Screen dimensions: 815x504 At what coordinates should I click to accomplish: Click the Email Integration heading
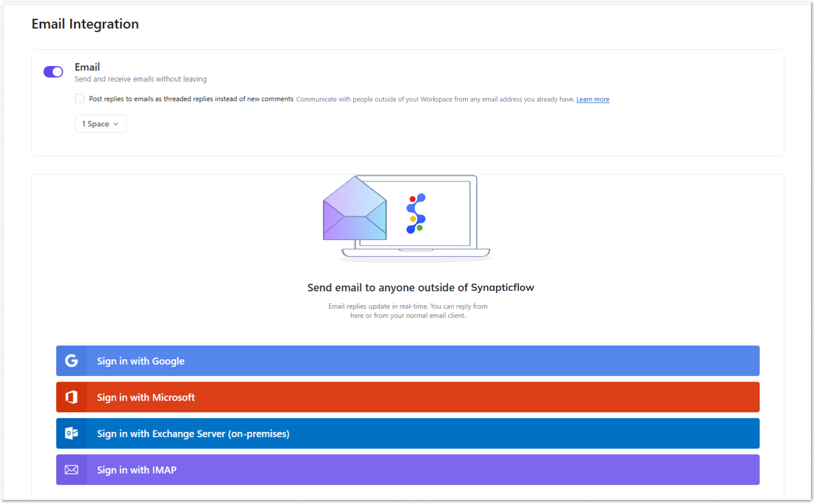85,24
